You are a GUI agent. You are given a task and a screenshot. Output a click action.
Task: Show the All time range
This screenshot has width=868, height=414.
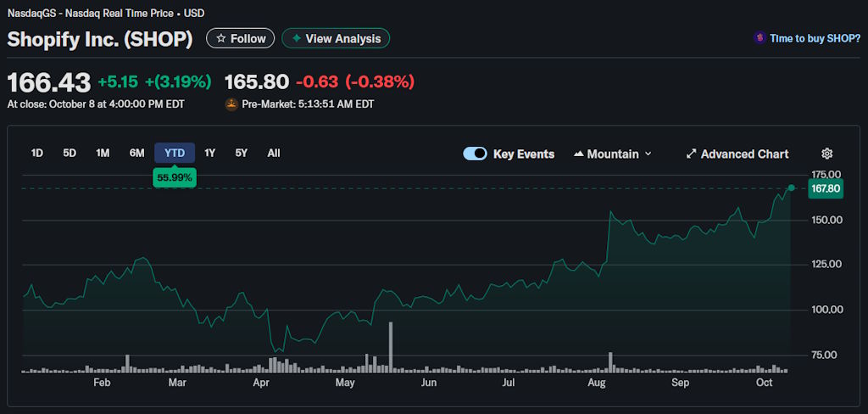[274, 154]
